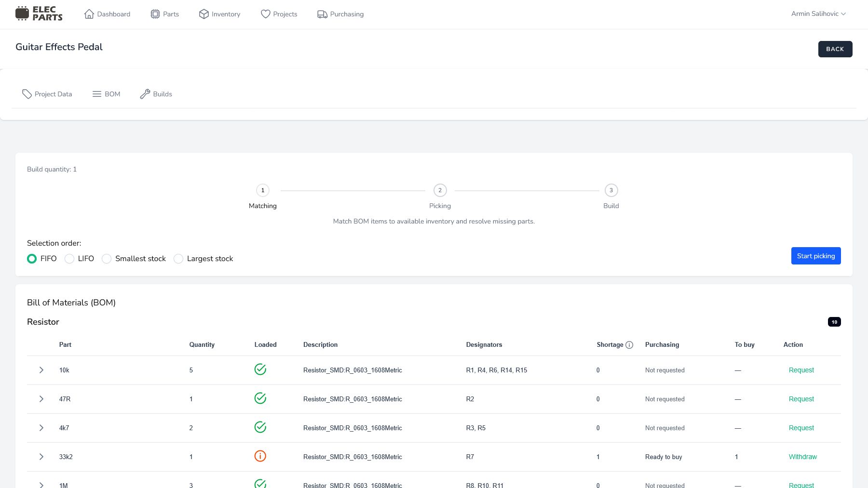This screenshot has width=868, height=488.
Task: Click the Inventory box icon
Action: [204, 14]
